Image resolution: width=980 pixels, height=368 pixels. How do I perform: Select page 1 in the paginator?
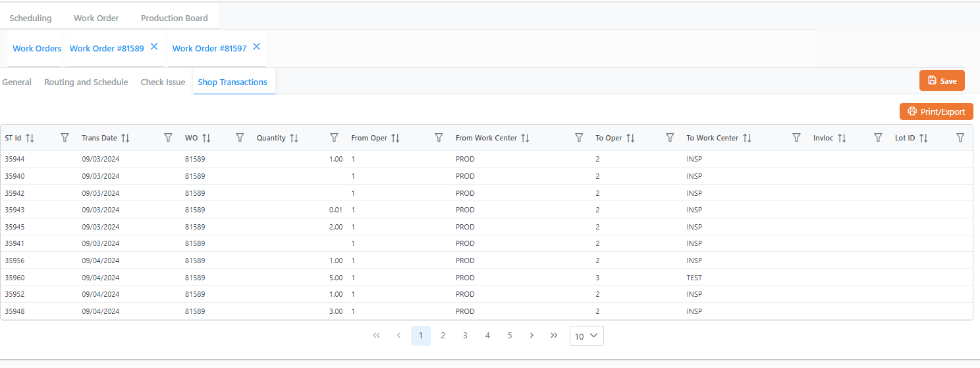pyautogui.click(x=421, y=336)
